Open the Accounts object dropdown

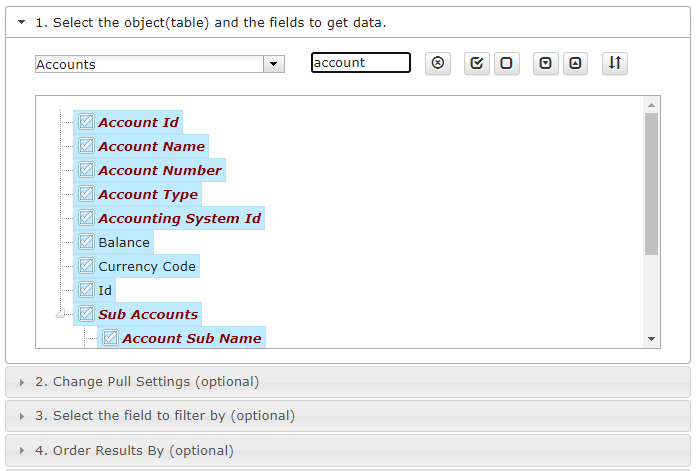tap(274, 64)
